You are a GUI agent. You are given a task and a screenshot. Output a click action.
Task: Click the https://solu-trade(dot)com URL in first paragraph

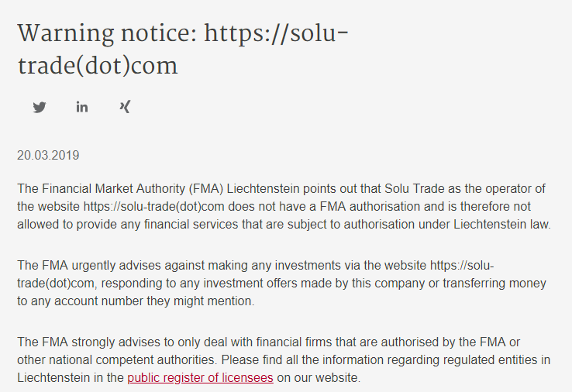click(x=154, y=206)
